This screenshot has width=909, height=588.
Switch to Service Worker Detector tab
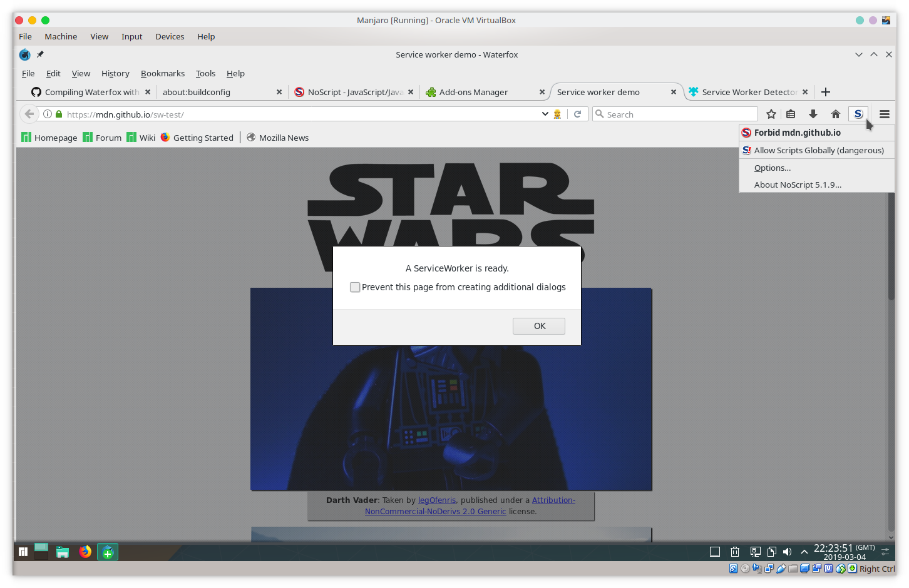(x=749, y=92)
